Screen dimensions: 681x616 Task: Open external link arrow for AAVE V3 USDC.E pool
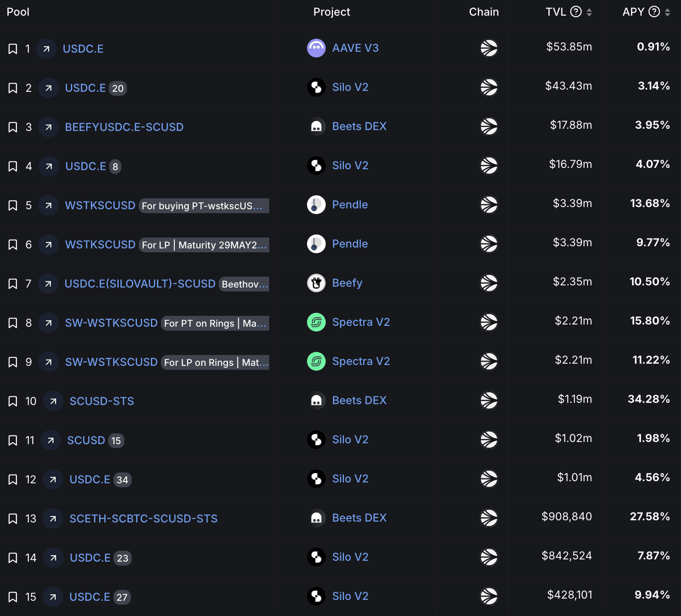(x=46, y=49)
